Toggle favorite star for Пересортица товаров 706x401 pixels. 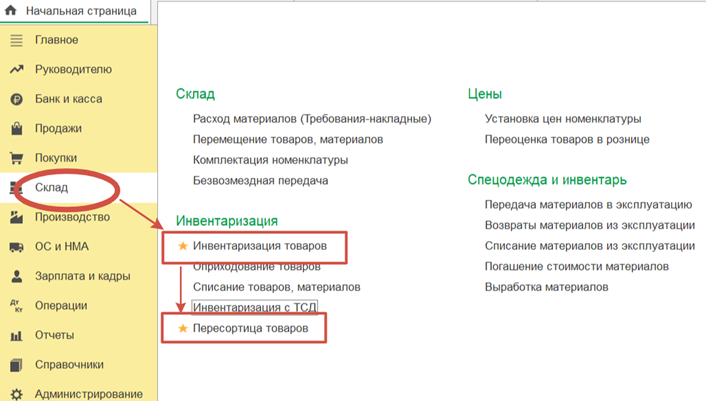[182, 328]
